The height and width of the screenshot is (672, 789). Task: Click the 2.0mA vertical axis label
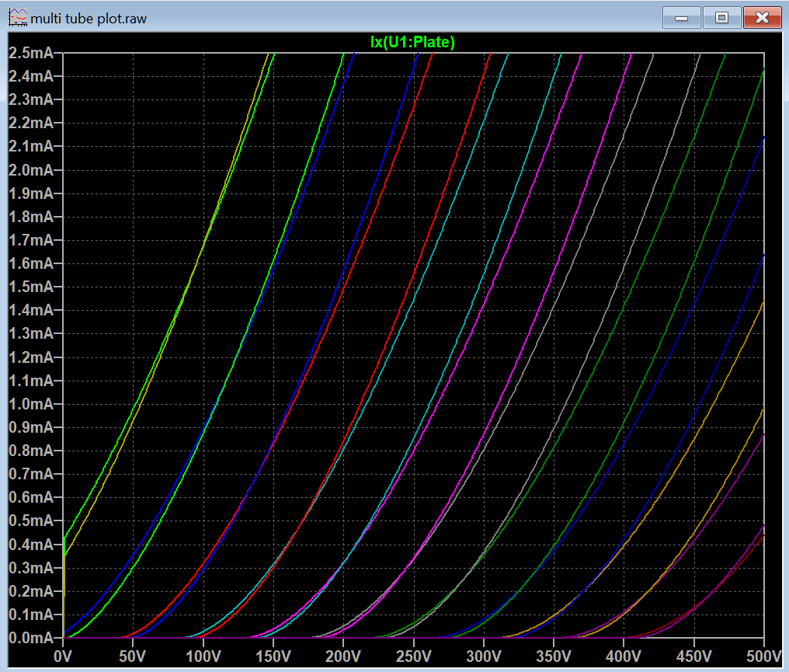31,170
